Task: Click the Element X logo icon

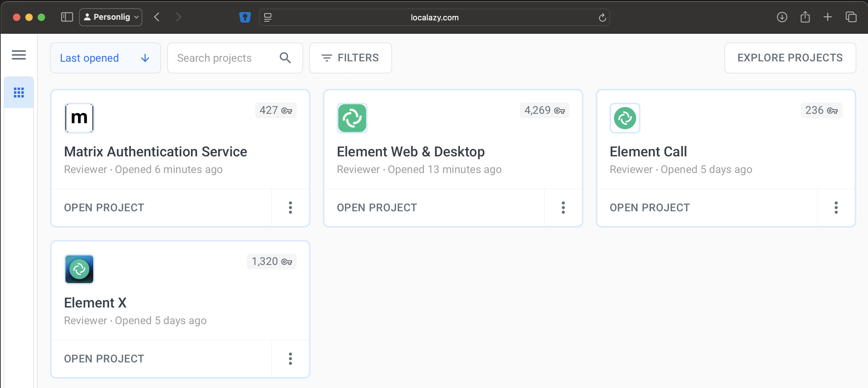Action: 79,269
